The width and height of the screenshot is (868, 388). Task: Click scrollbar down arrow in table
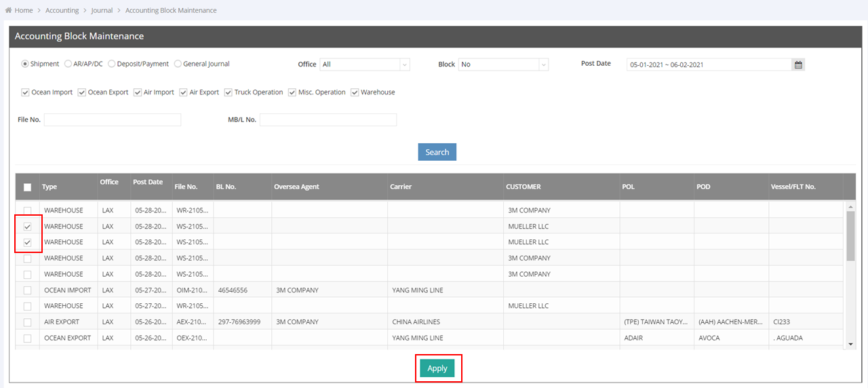click(850, 345)
